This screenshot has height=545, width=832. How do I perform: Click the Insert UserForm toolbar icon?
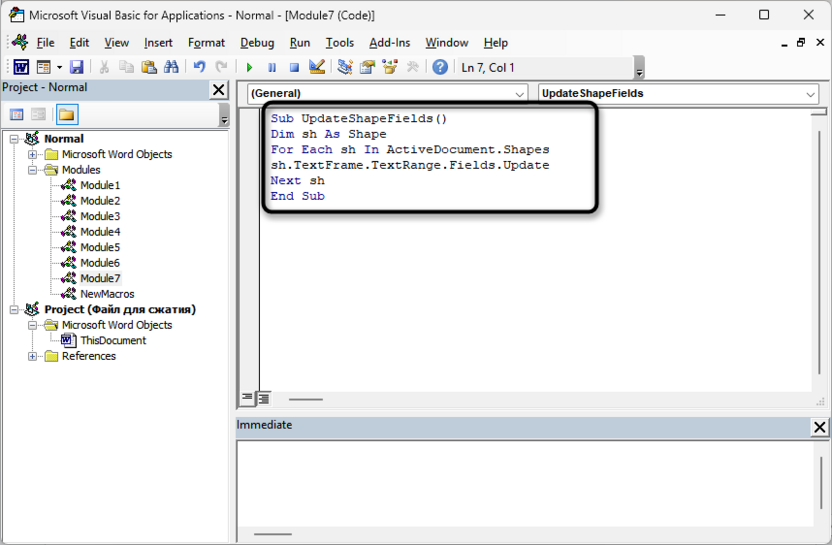[44, 67]
